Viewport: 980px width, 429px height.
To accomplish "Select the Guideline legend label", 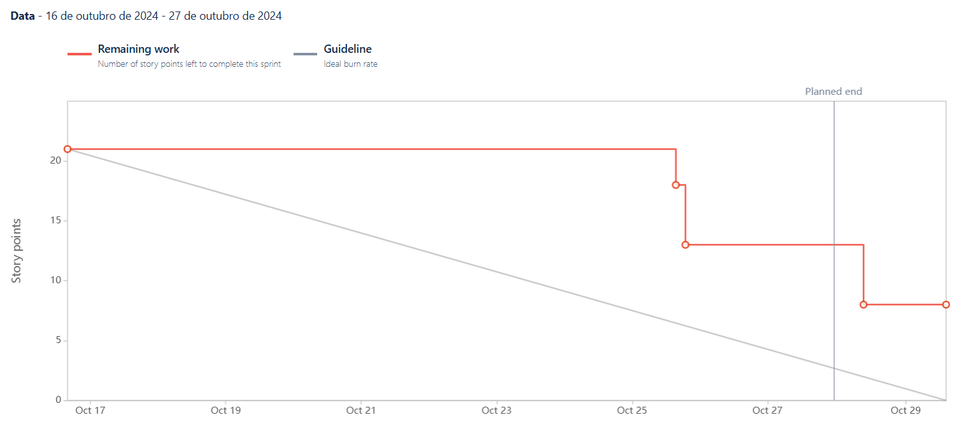I will (348, 49).
